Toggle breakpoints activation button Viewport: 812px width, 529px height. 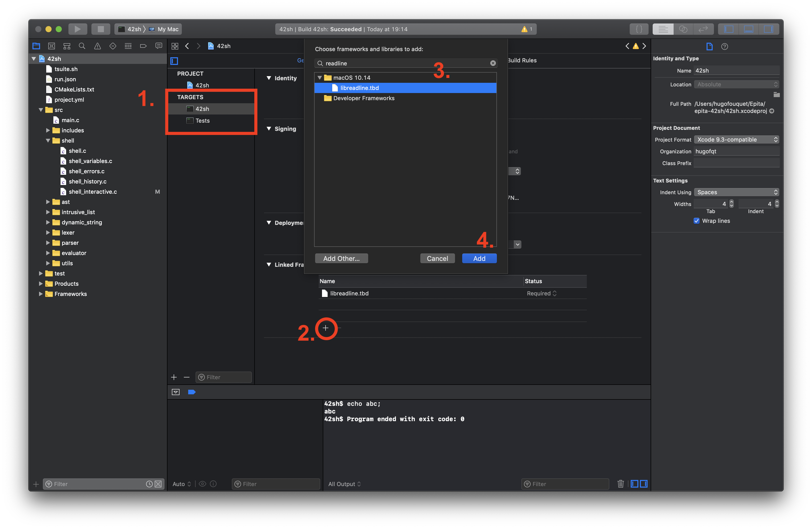click(x=192, y=392)
